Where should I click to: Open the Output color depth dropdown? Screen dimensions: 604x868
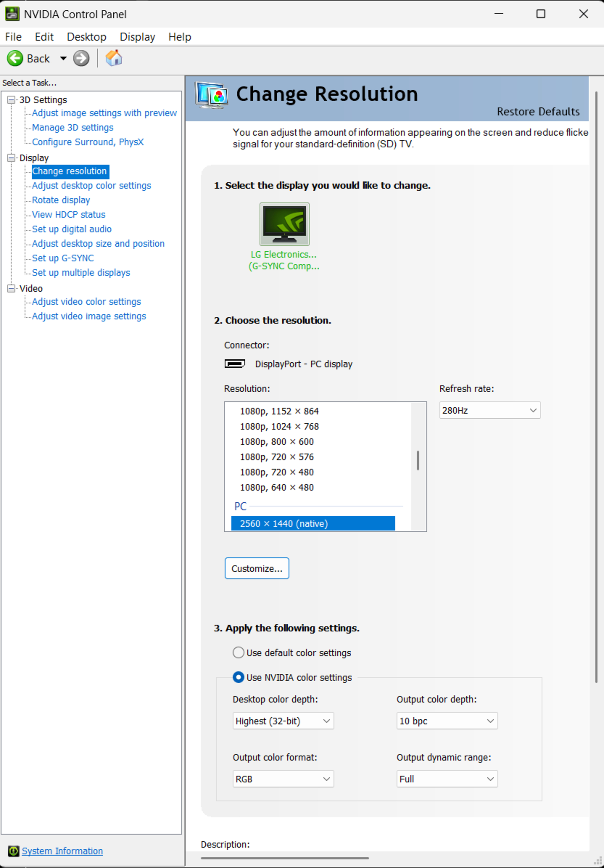click(447, 721)
